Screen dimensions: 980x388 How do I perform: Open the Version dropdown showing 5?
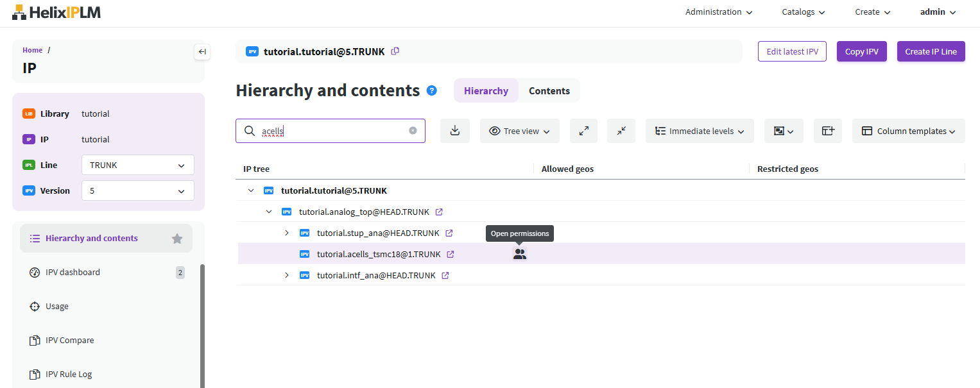[x=137, y=190]
